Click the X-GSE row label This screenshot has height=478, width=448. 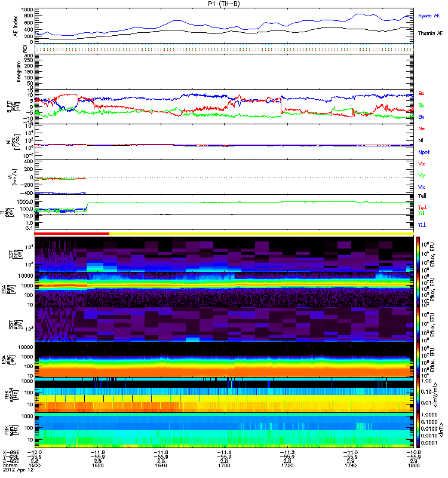(x=11, y=453)
